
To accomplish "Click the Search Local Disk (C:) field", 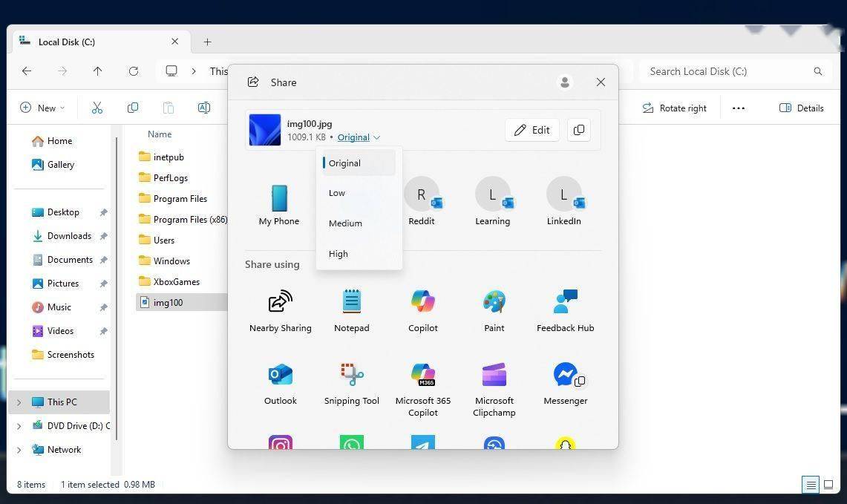I will (733, 71).
